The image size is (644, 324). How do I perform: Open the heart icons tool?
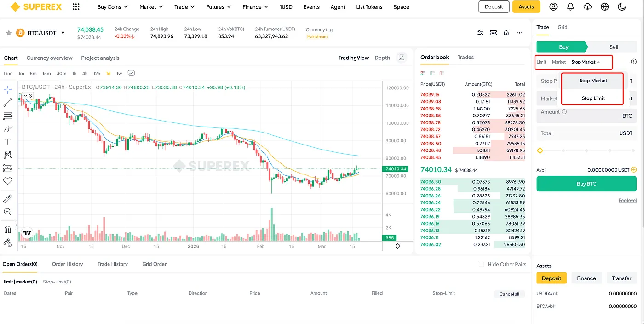point(7,181)
